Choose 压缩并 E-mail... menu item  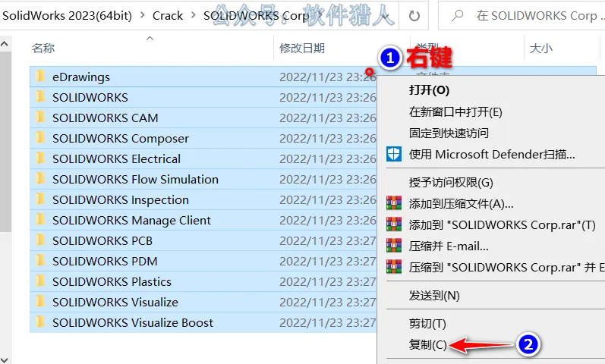pyautogui.click(x=449, y=246)
